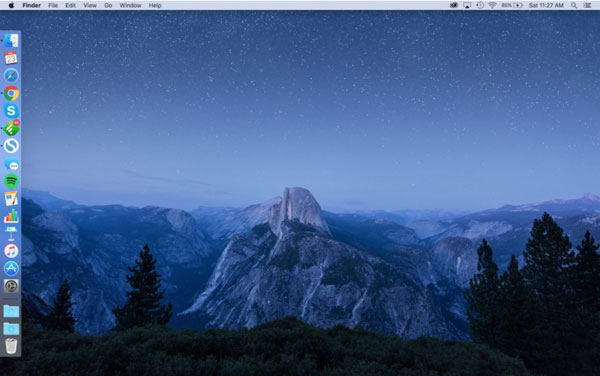600x376 pixels.
Task: Launch Spotify from the Dock
Action: click(x=11, y=181)
